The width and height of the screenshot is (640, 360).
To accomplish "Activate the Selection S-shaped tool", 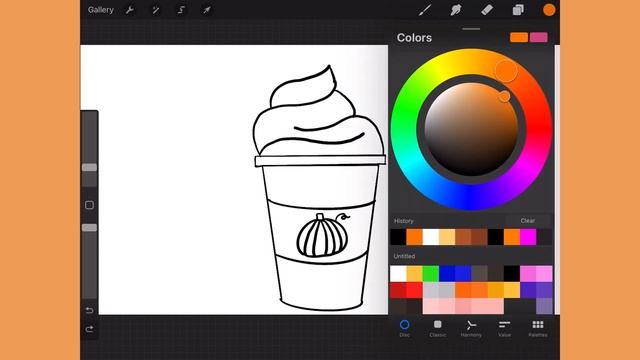I will point(181,10).
